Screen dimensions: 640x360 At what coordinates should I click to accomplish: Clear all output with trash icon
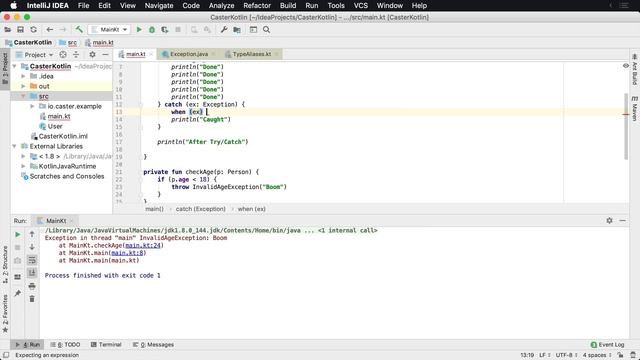(32, 299)
